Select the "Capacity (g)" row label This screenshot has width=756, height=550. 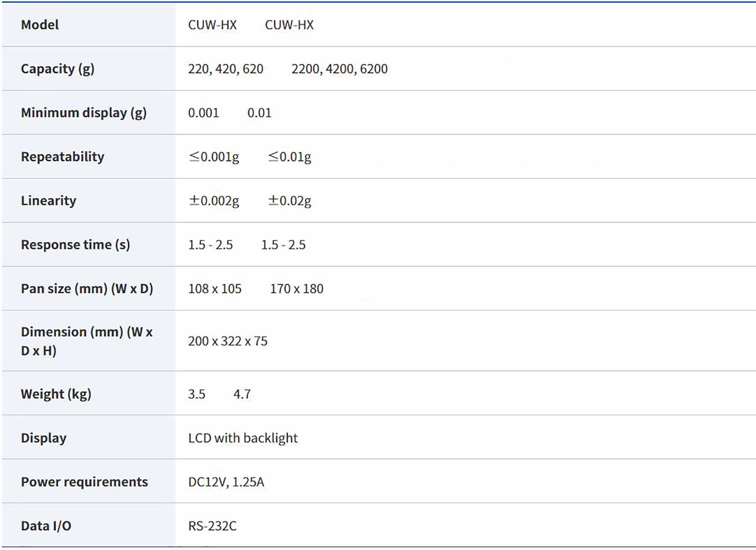[57, 69]
